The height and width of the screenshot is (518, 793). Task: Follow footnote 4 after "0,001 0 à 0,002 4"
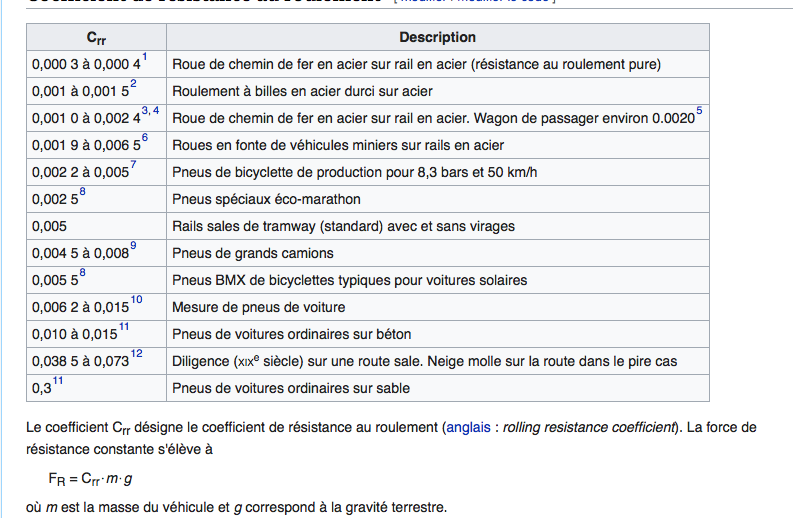coord(154,111)
